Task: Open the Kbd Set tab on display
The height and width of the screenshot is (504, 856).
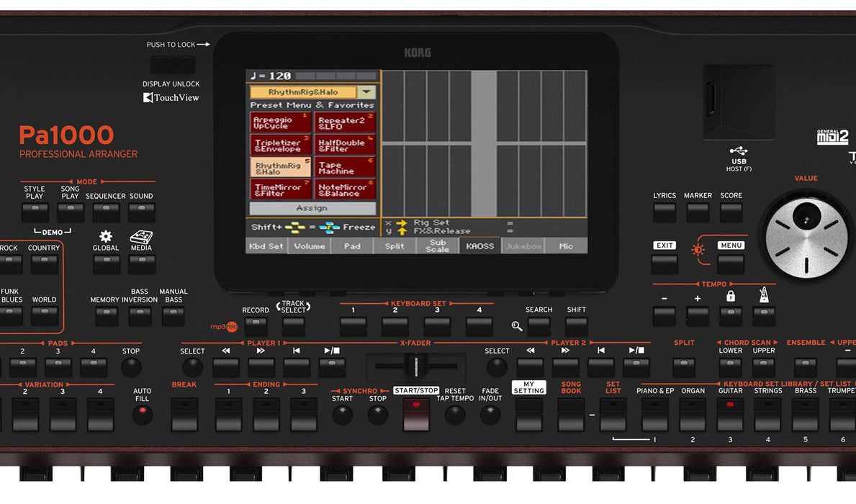Action: point(266,246)
